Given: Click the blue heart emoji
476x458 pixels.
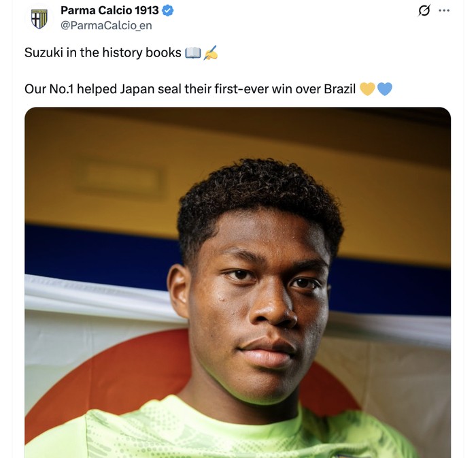Looking at the screenshot, I should coord(385,89).
